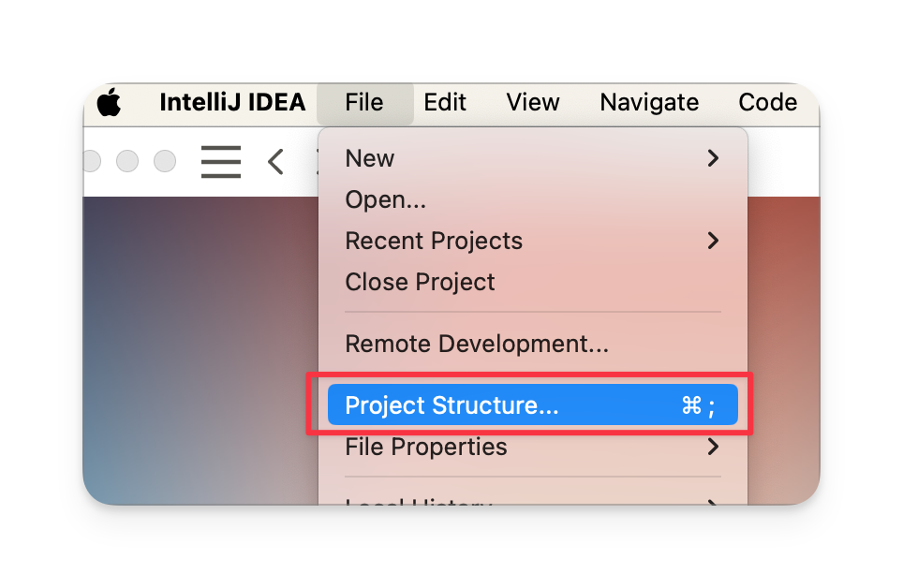Open the Code menu
Image resolution: width=903 pixels, height=588 pixels.
click(768, 102)
